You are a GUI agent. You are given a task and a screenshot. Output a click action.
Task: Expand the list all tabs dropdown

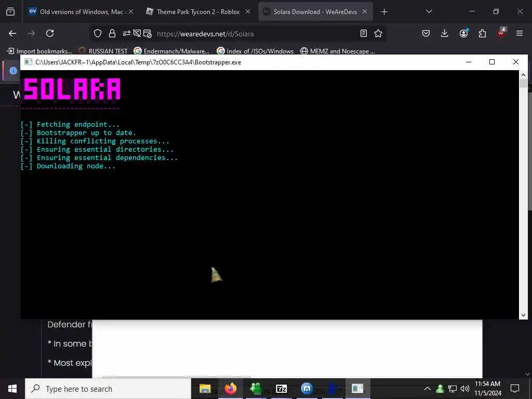429,11
